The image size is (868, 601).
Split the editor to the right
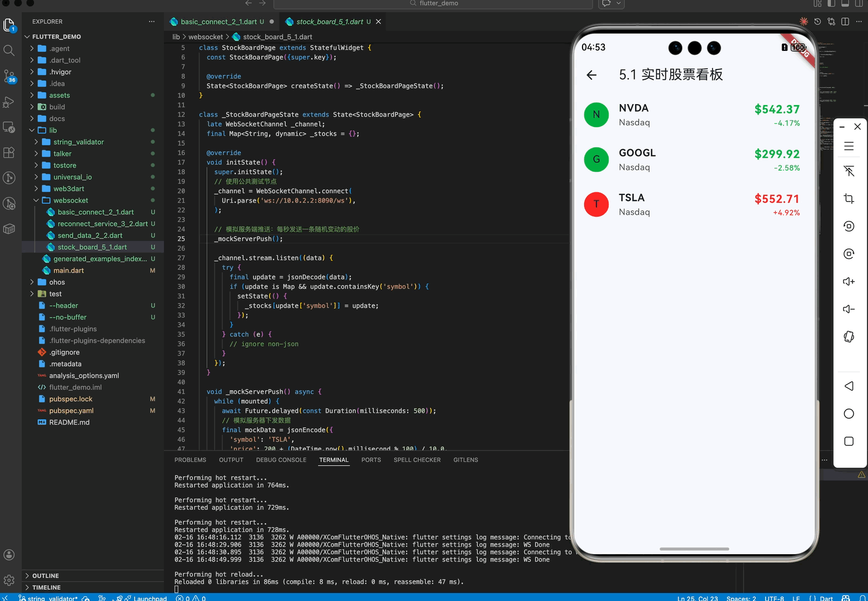pos(845,22)
